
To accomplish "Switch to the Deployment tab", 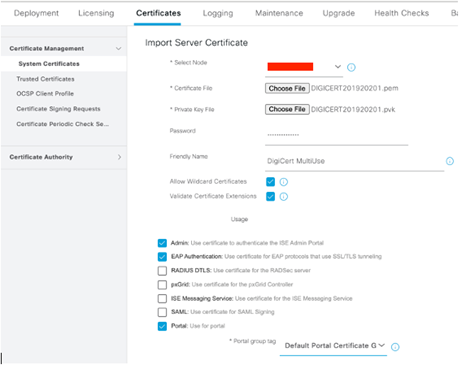I will pyautogui.click(x=36, y=13).
